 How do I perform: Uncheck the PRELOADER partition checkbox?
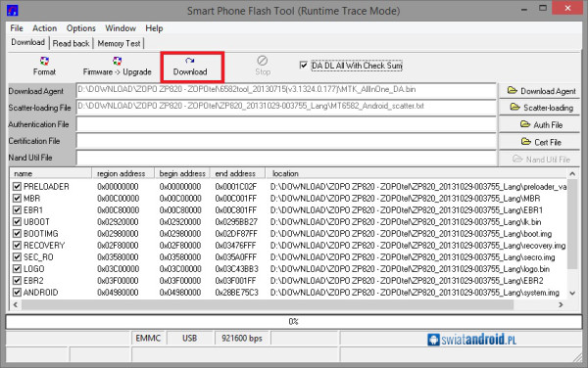click(x=17, y=186)
